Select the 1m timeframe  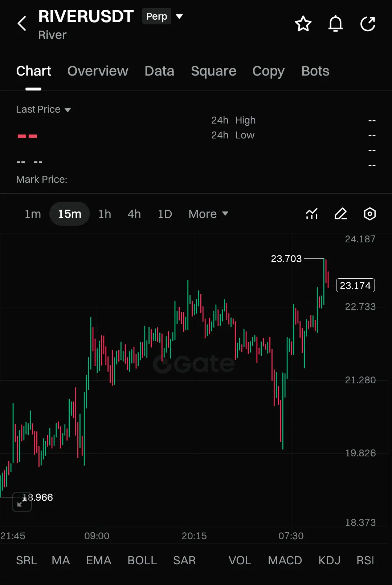tap(33, 214)
